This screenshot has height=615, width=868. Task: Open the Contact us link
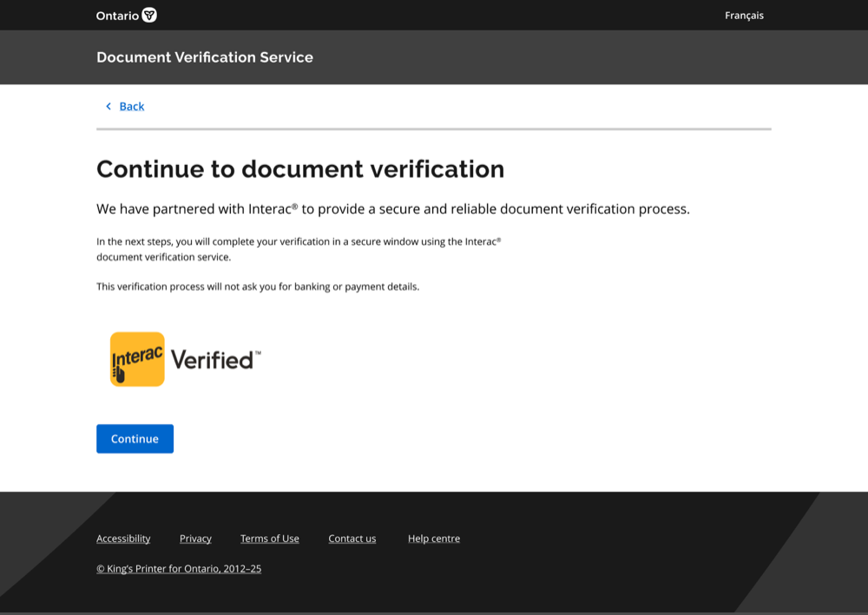pos(352,539)
